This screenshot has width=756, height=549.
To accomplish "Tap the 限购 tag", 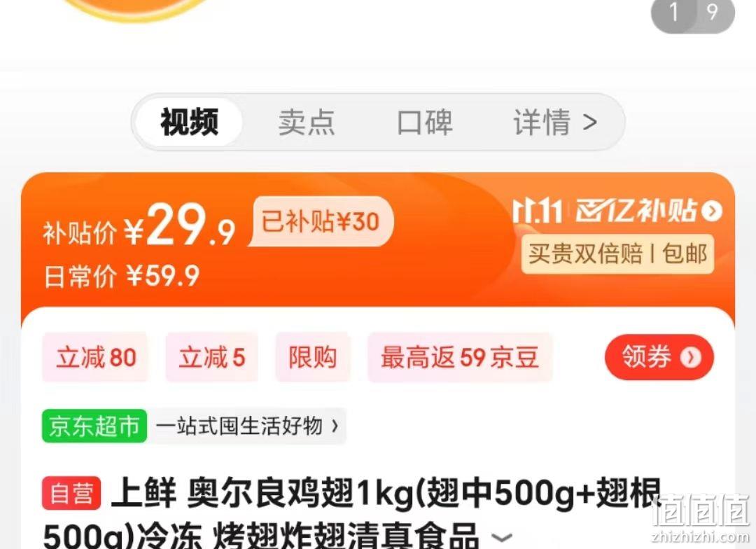I will click(x=313, y=357).
